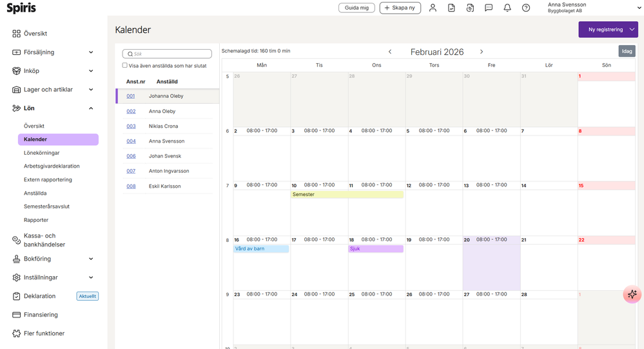Expand the Inköp menu chevron
The width and height of the screenshot is (644, 349).
[91, 71]
